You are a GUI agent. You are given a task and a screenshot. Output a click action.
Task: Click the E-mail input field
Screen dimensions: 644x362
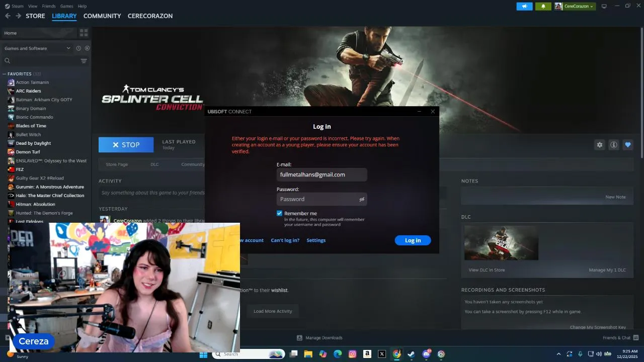tap(321, 174)
